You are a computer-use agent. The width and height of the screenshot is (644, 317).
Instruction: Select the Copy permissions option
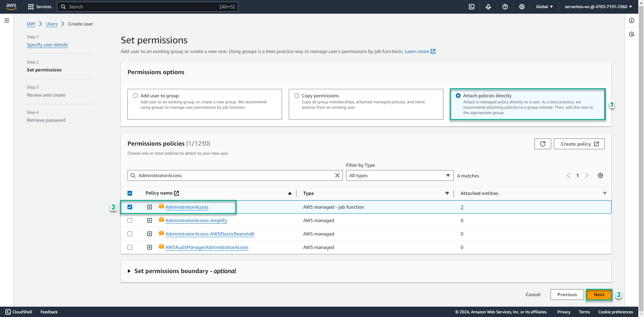[x=297, y=96]
